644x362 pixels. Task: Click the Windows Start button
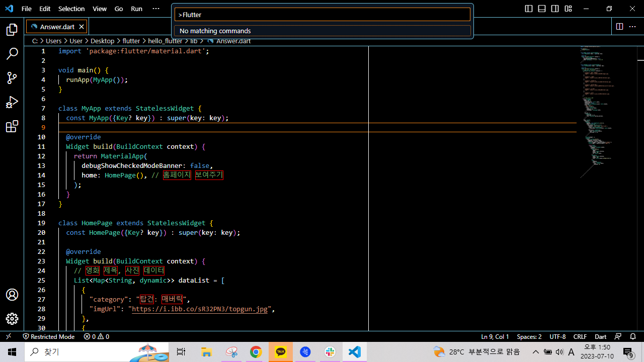coord(12,352)
